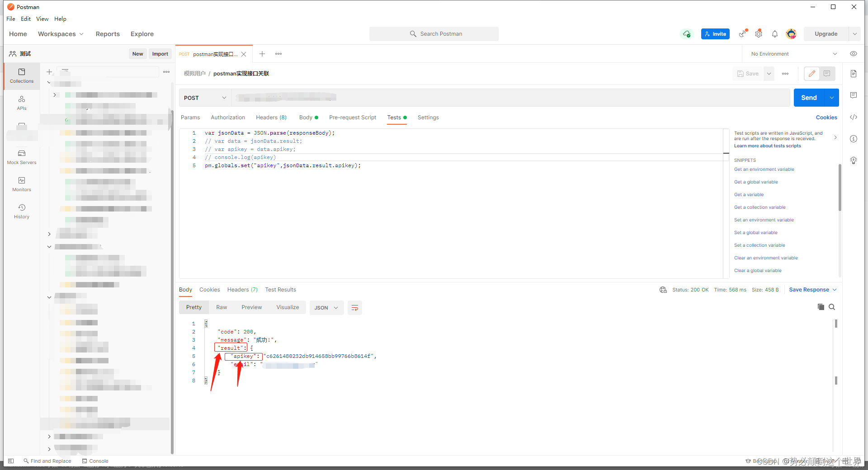This screenshot has height=470, width=868.
Task: Switch to the request Body tab
Action: click(308, 117)
